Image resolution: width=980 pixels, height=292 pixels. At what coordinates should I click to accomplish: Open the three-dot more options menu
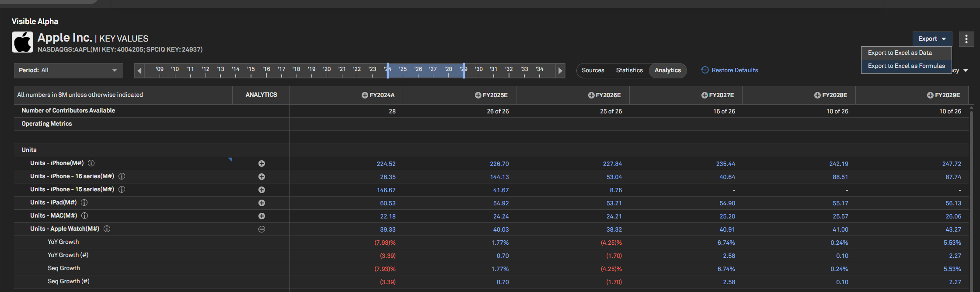966,39
